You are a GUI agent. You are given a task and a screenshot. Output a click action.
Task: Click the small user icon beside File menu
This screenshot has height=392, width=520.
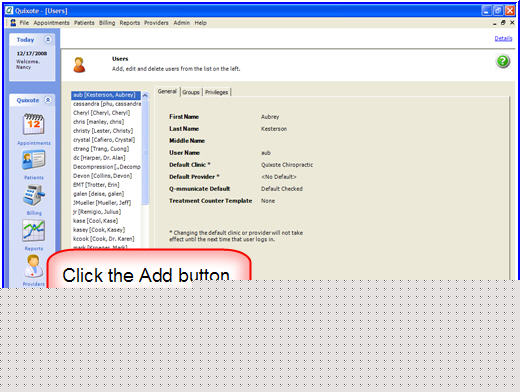click(x=13, y=23)
